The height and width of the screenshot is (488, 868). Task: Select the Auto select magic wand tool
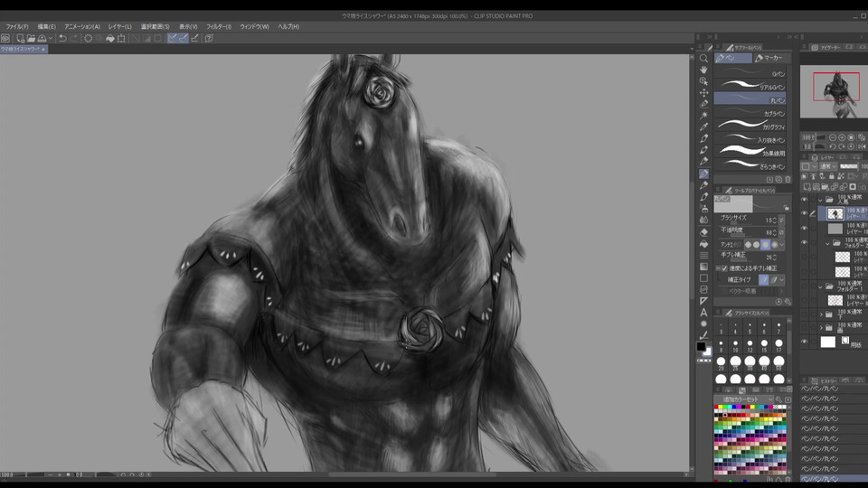tap(703, 115)
